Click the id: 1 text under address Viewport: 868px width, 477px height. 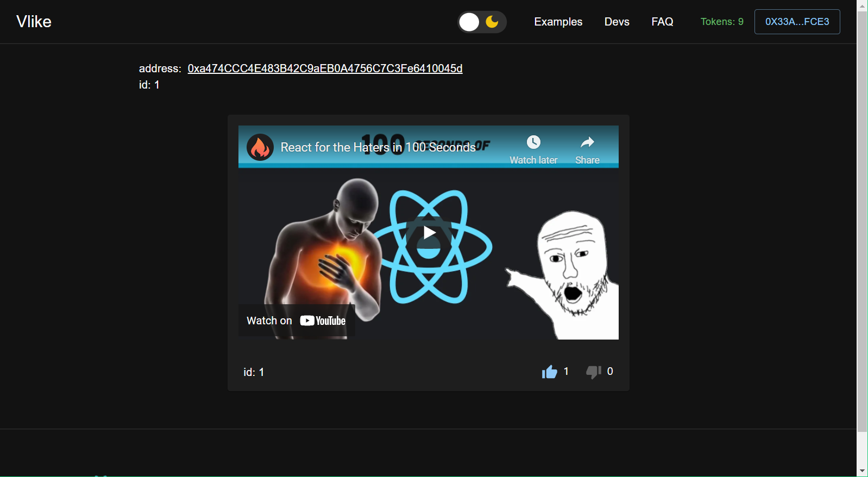(149, 85)
